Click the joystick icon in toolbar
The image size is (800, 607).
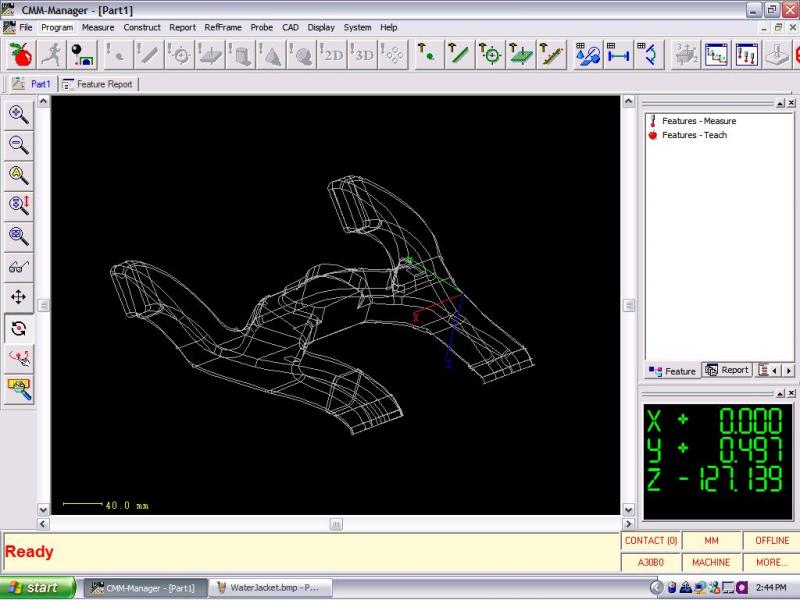(x=776, y=55)
